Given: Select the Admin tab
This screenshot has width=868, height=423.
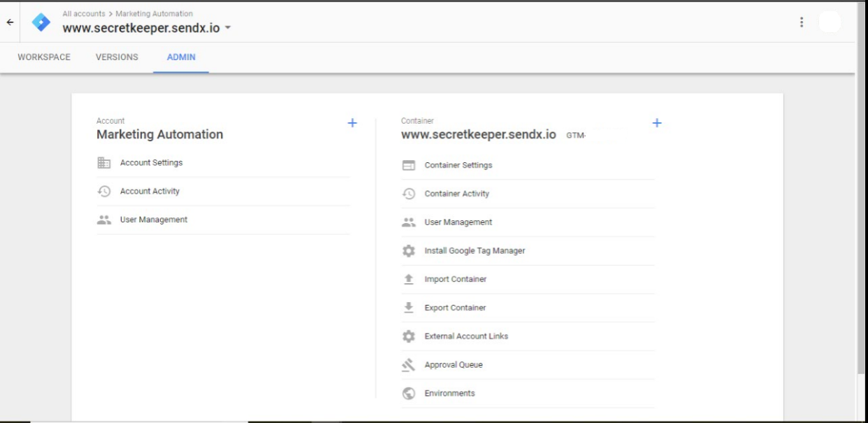Looking at the screenshot, I should pyautogui.click(x=181, y=57).
